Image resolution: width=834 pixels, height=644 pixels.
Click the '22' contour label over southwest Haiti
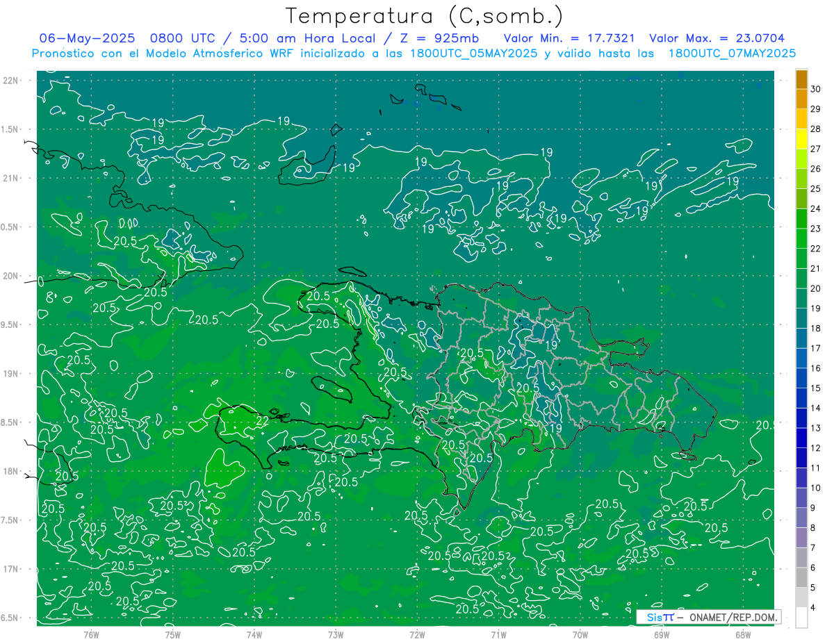[x=263, y=421]
